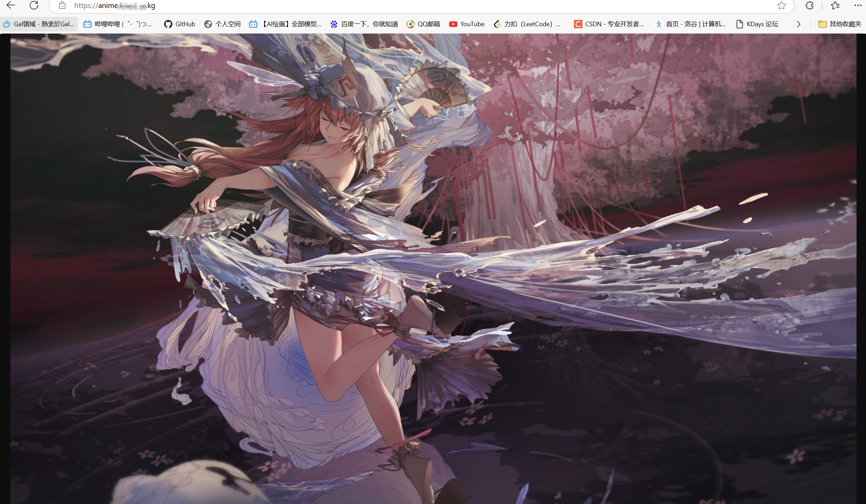This screenshot has height=504, width=866.
Task: Open the GitHub bookmark
Action: click(x=180, y=24)
